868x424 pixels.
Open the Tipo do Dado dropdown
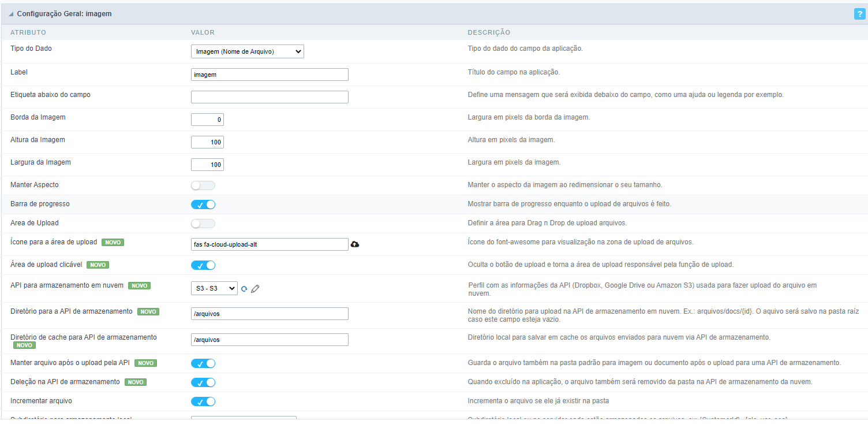click(x=248, y=51)
